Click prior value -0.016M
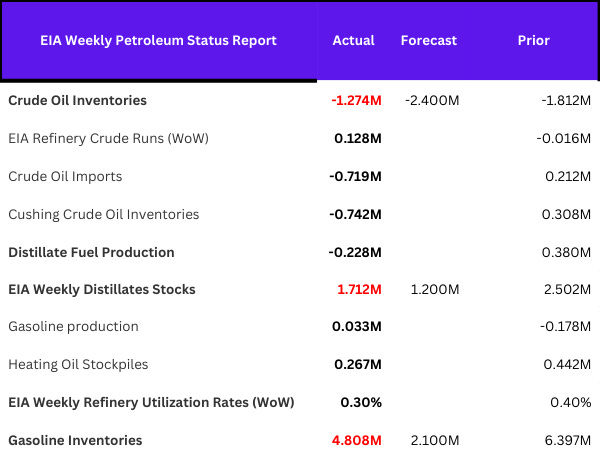This screenshot has height=450, width=600. point(564,138)
